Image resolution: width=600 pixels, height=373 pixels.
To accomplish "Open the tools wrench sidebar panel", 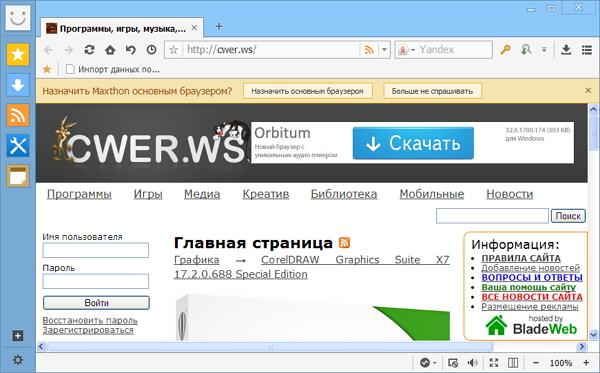I will pyautogui.click(x=18, y=146).
